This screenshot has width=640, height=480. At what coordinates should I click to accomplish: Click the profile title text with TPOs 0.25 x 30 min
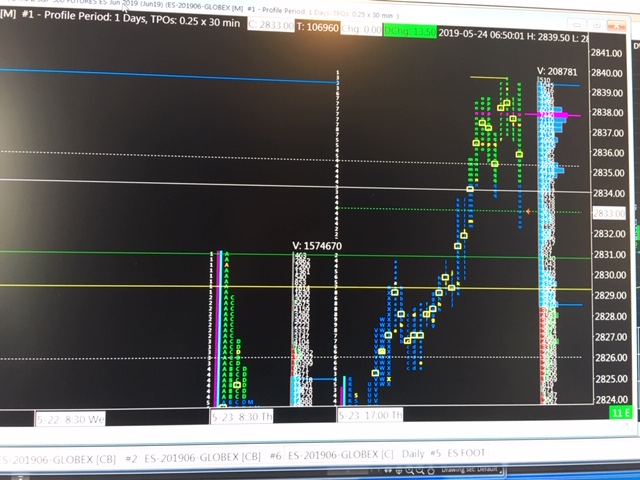point(131,18)
